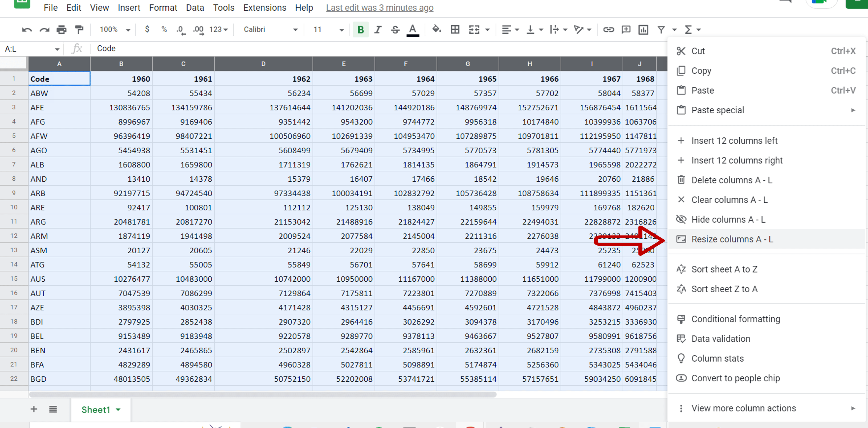Open the text color picker
This screenshot has height=428, width=868.
[x=413, y=30]
